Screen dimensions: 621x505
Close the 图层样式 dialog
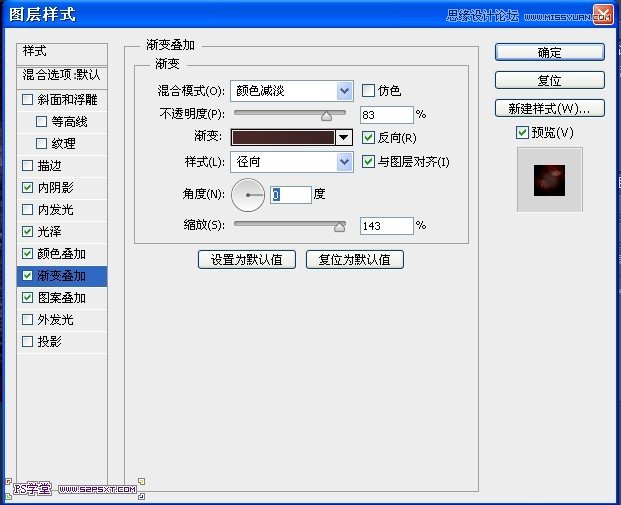(x=603, y=15)
